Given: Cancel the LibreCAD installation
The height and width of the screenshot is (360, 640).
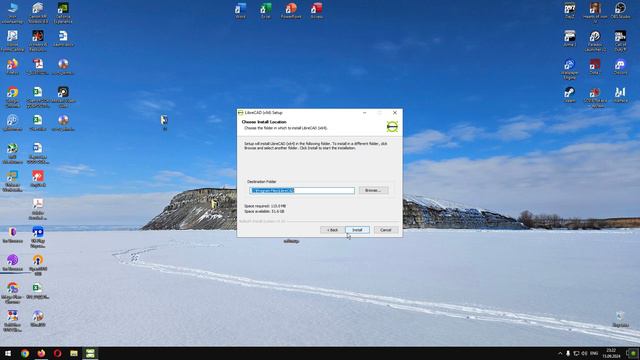Looking at the screenshot, I should pos(386,230).
